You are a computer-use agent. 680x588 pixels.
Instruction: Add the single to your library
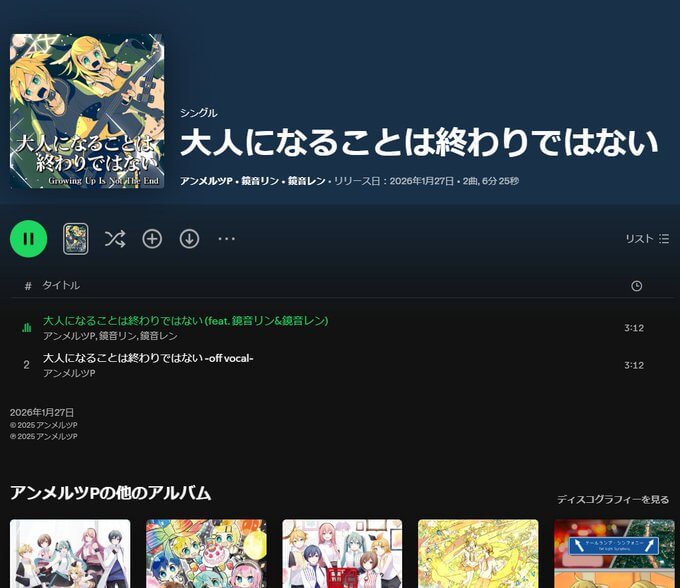[152, 239]
